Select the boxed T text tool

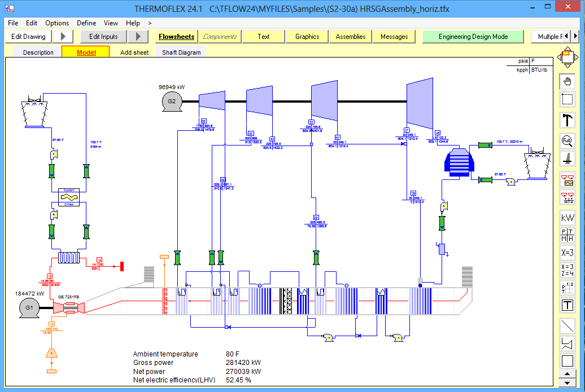pyautogui.click(x=567, y=305)
